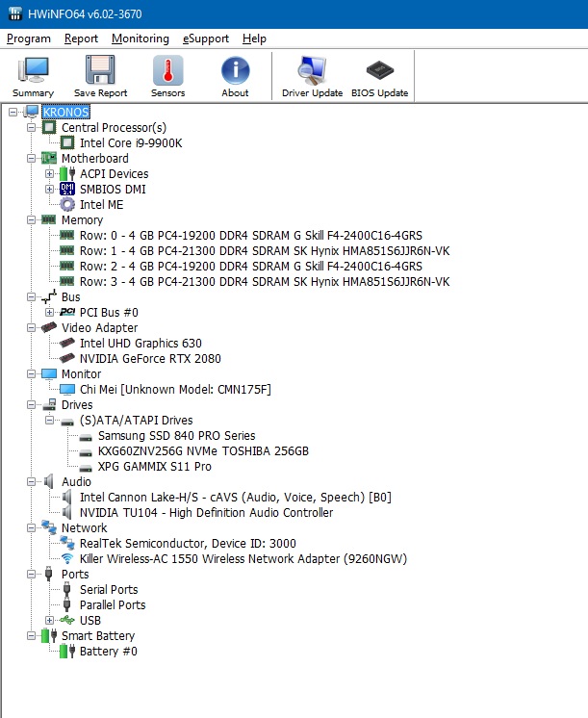The height and width of the screenshot is (718, 588).
Task: Select memory Row: 0 G Skill module
Action: pyautogui.click(x=251, y=236)
